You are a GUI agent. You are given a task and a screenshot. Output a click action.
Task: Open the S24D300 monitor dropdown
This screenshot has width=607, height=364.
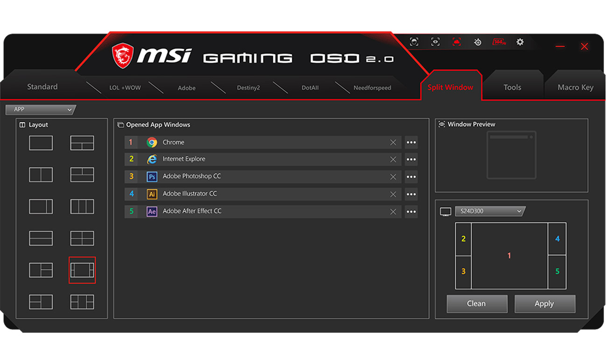point(490,211)
